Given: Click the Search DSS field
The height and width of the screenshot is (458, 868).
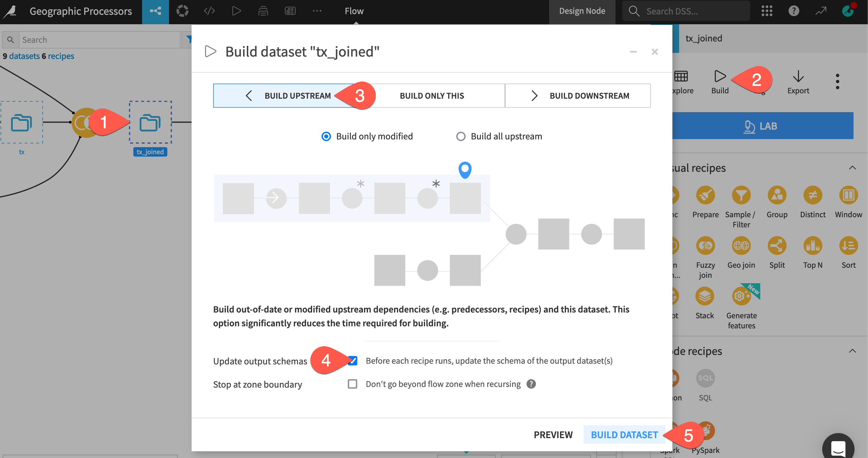Looking at the screenshot, I should click(x=686, y=11).
